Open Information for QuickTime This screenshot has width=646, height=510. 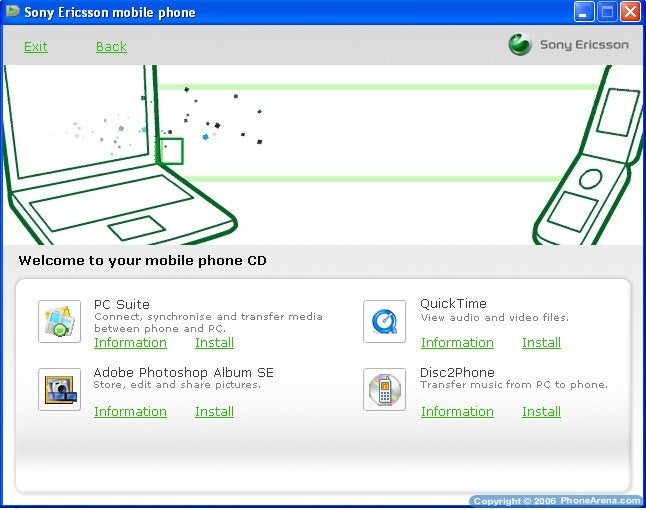point(457,343)
